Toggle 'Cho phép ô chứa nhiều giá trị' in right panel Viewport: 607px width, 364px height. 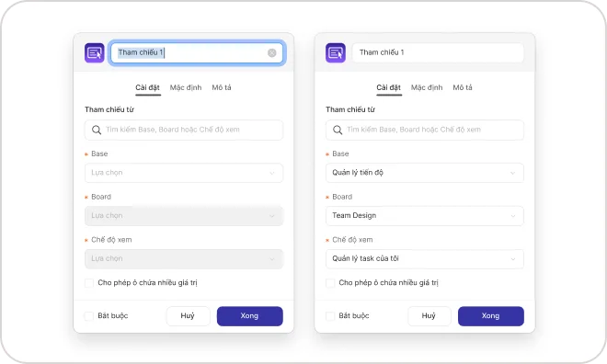(x=330, y=283)
